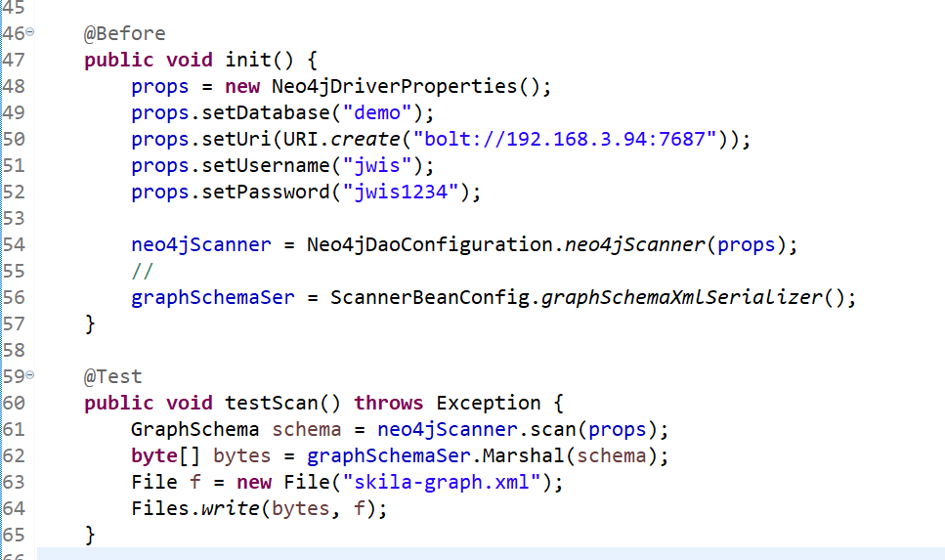Click the "jwis1234" password string
945x560 pixels.
click(x=401, y=193)
